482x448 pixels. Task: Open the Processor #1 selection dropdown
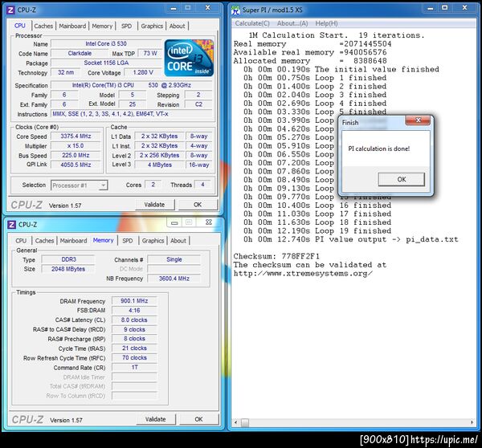(80, 185)
